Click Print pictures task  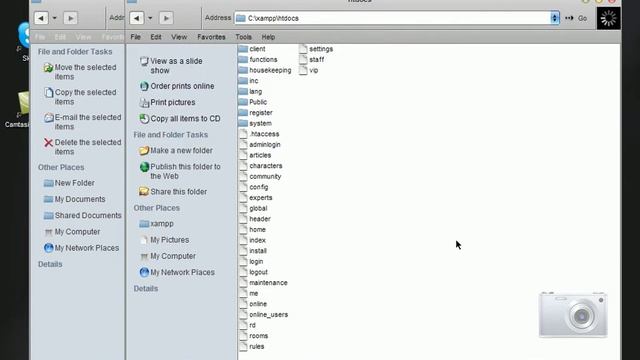click(167, 102)
